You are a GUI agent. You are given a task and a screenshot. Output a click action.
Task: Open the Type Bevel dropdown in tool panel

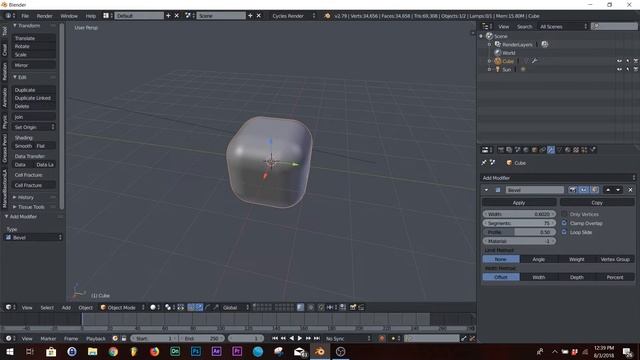tap(34, 237)
